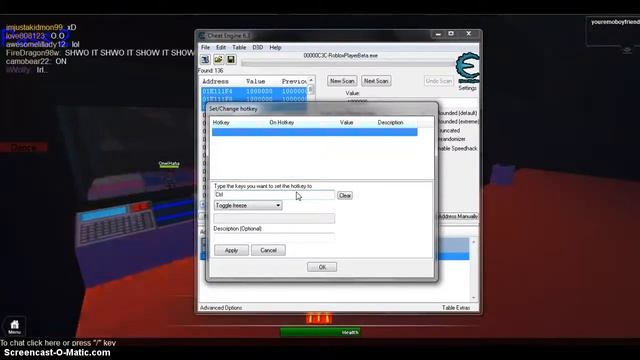Click Cancel in the hotkey dialog

point(268,250)
